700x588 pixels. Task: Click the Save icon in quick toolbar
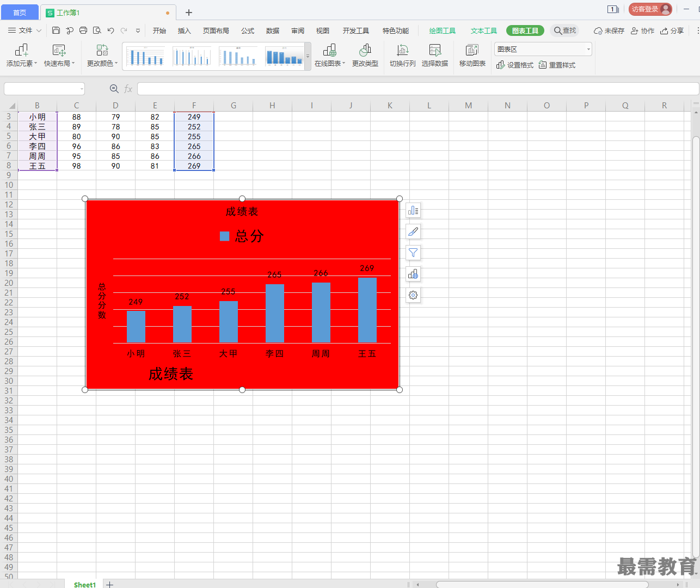[x=56, y=30]
